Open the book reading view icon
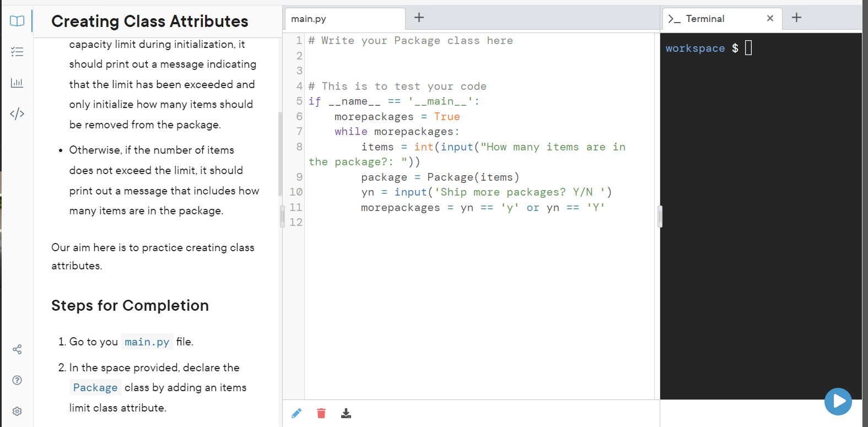Screen dimensions: 868x427 (17, 21)
